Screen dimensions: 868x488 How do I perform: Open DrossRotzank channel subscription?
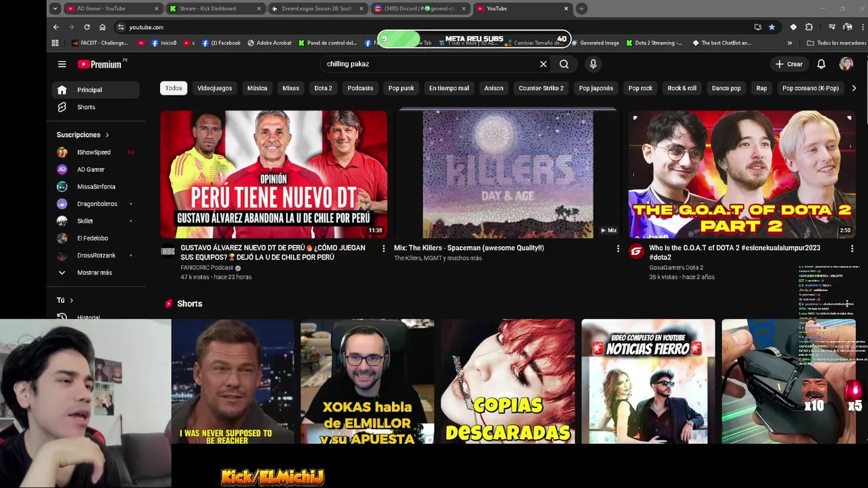click(x=96, y=256)
